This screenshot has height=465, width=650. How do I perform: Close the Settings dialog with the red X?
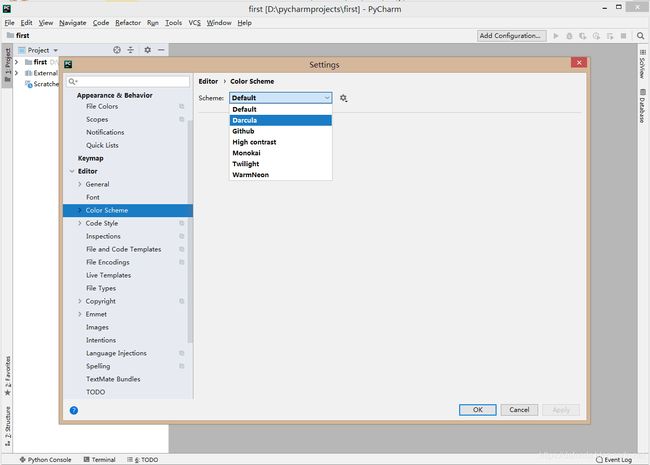click(x=579, y=63)
